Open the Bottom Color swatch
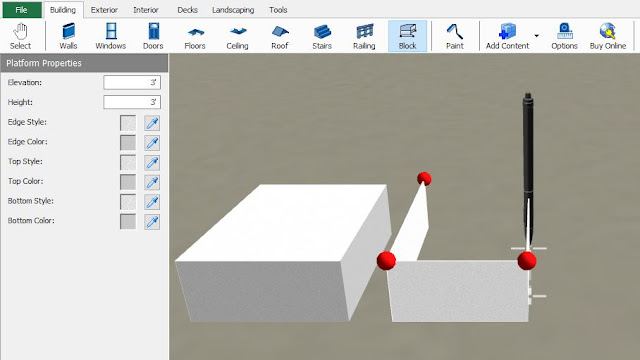The width and height of the screenshot is (640, 360). [x=128, y=222]
